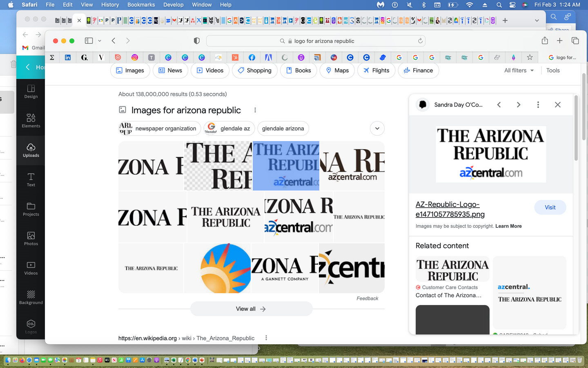The image size is (588, 368).
Task: Show Safari tab overview
Action: pyautogui.click(x=575, y=41)
